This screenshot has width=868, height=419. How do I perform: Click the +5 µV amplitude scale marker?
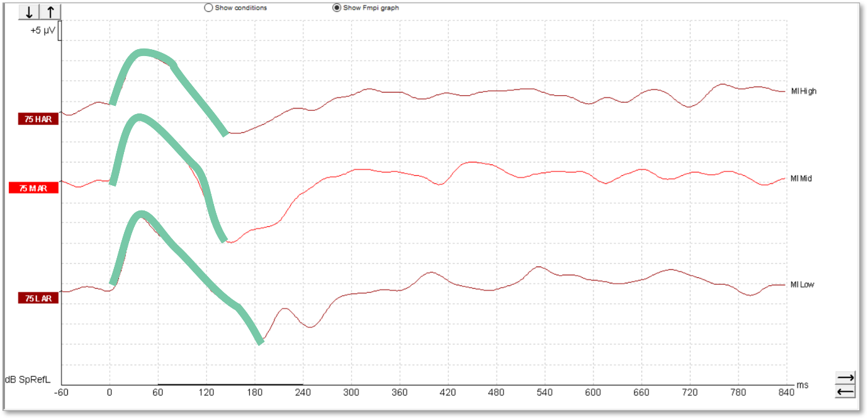[x=44, y=30]
